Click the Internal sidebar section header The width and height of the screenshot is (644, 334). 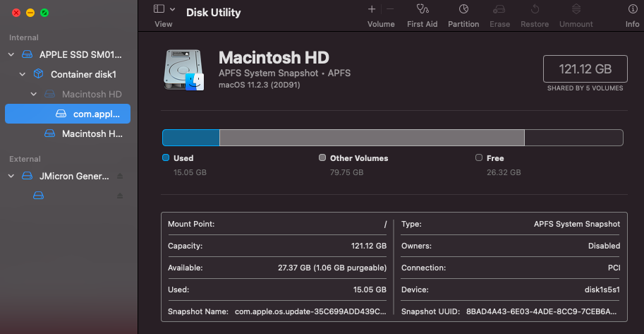[24, 37]
